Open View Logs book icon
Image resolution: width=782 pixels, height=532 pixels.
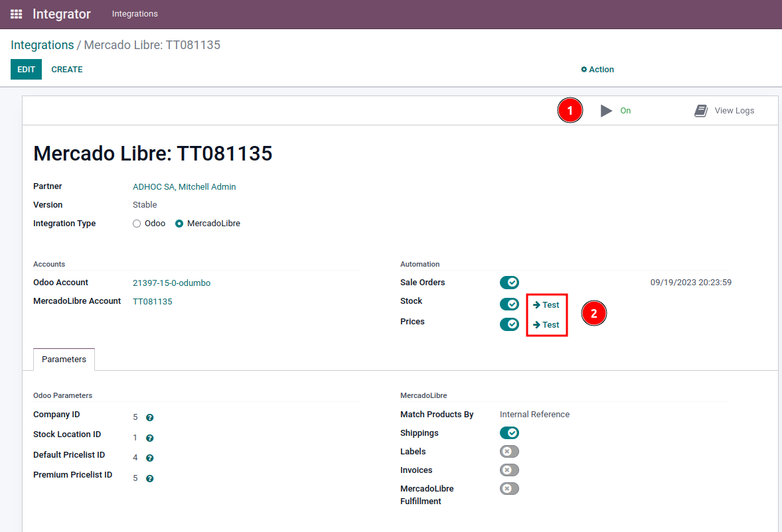[701, 111]
